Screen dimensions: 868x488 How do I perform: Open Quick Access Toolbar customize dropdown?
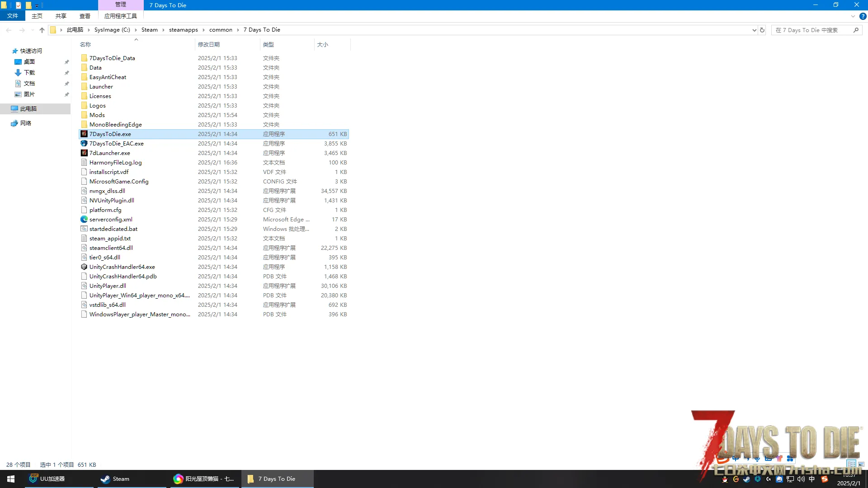tap(37, 5)
